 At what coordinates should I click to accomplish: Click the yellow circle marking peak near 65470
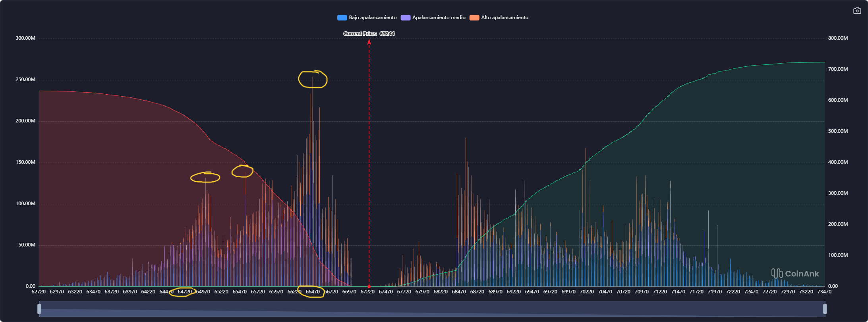point(242,171)
